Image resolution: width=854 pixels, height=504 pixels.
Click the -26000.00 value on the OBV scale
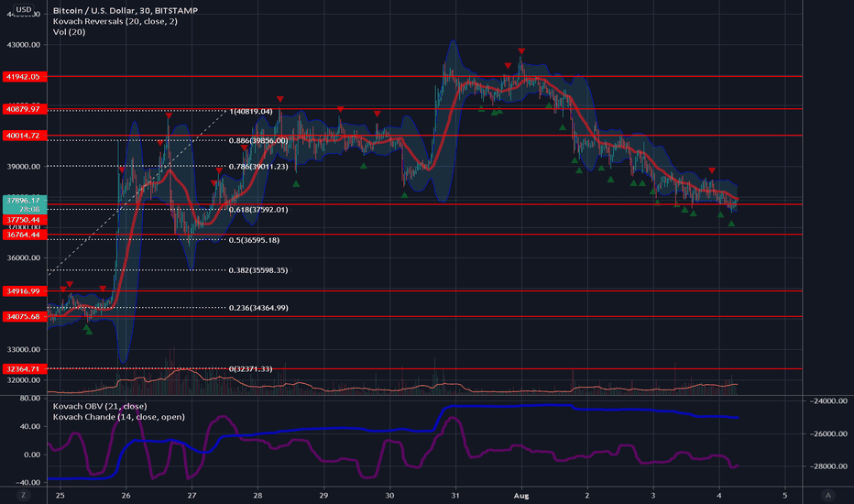(827, 433)
